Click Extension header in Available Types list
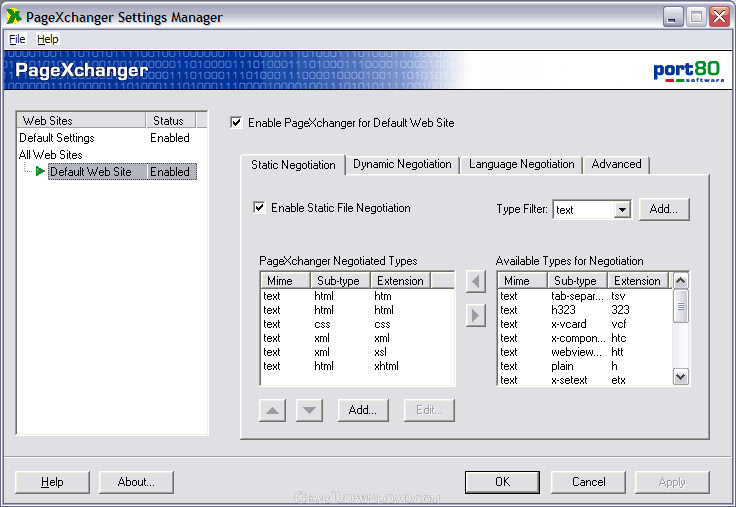The height and width of the screenshot is (507, 736). [637, 281]
